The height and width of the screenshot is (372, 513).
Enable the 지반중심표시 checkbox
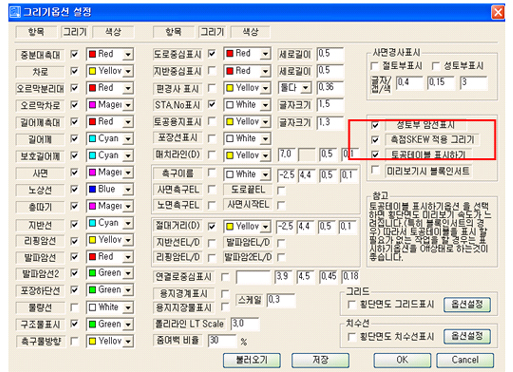[x=212, y=70]
